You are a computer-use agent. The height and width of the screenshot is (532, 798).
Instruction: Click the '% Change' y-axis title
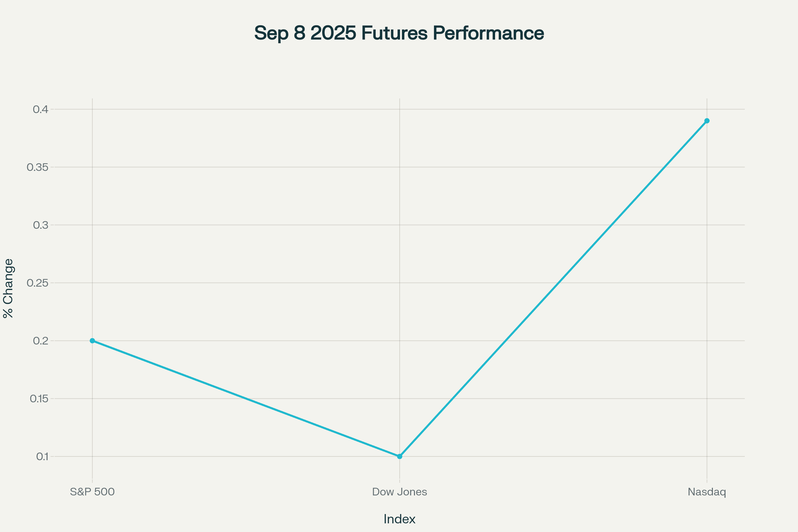point(8,288)
